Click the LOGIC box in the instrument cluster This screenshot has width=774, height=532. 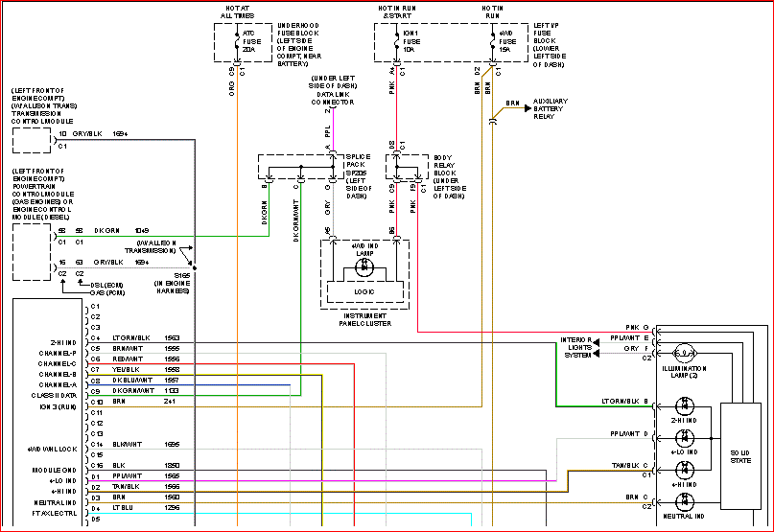[364, 291]
